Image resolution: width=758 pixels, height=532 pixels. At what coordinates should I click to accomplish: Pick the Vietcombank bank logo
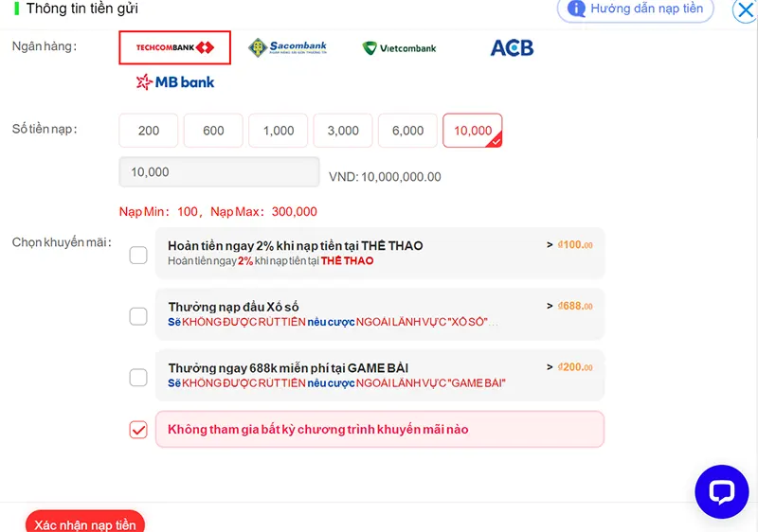(399, 48)
